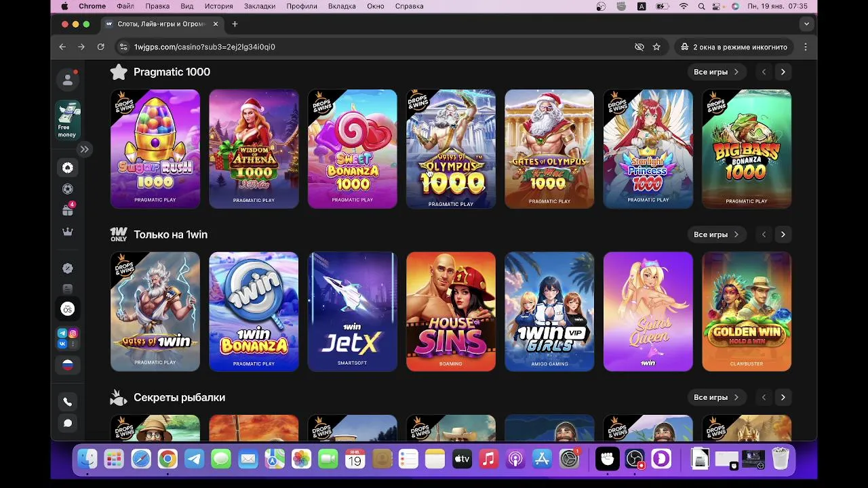Click the phone call support icon
This screenshot has width=868, height=488.
[x=68, y=402]
